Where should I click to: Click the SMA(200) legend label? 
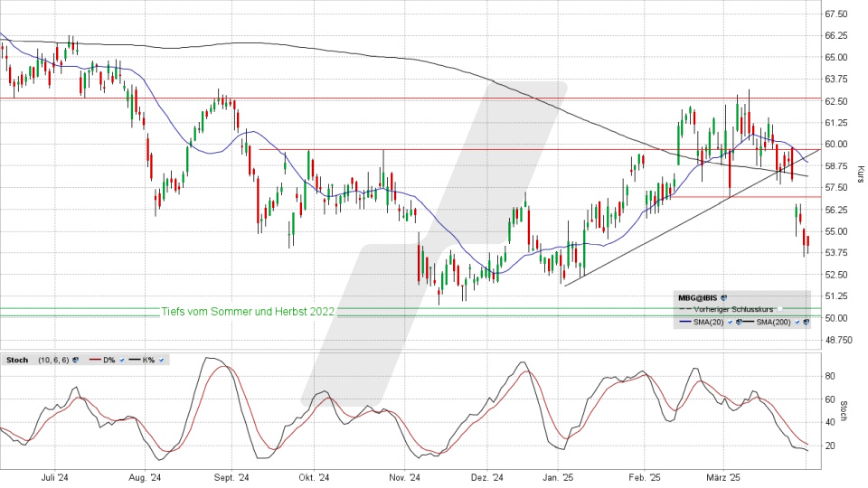point(774,322)
